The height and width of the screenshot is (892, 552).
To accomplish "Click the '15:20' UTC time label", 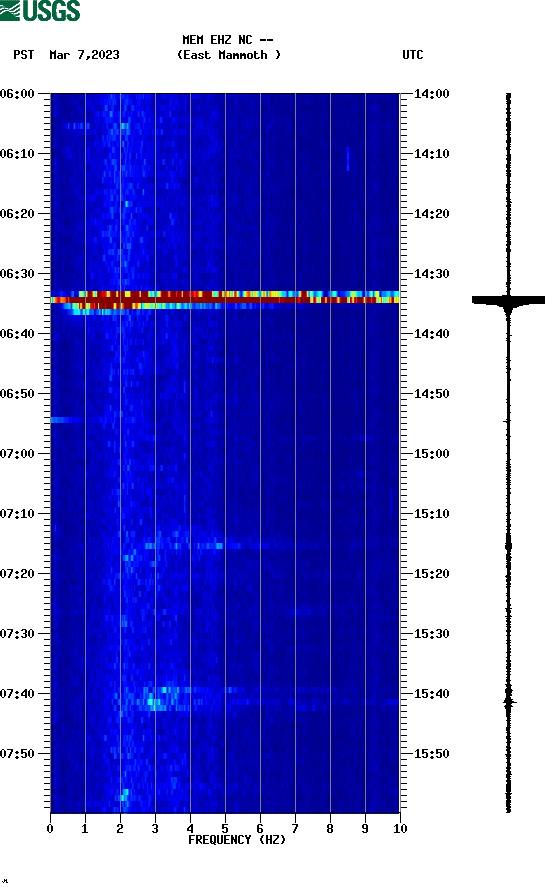I will pos(431,574).
